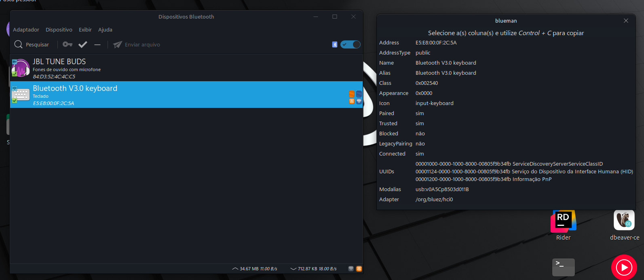Image resolution: width=644 pixels, height=280 pixels.
Task: Open Rider from the desktop
Action: 563,221
